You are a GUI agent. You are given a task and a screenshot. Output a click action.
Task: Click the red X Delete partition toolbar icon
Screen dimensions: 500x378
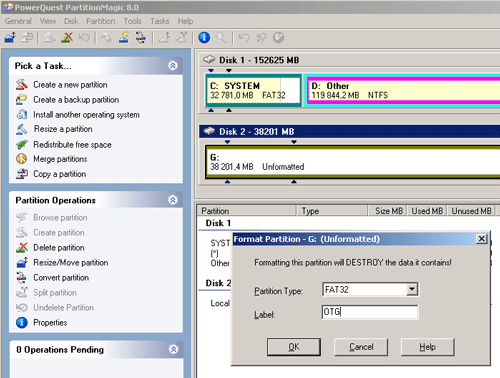67,37
